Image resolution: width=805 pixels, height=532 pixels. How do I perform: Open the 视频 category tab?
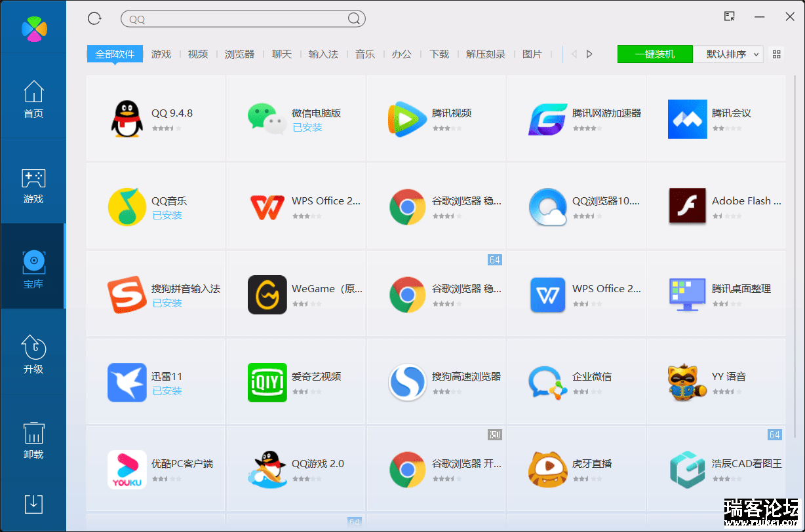198,54
